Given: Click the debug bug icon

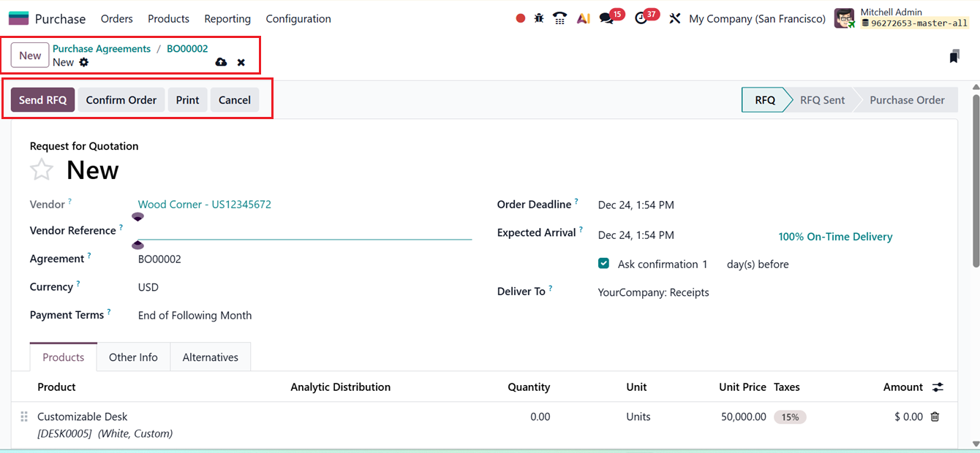Looking at the screenshot, I should 539,18.
